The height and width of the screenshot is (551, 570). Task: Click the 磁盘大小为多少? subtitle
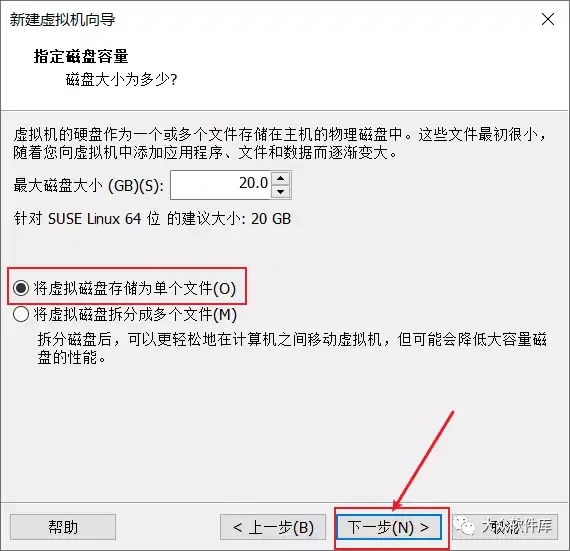[121, 79]
